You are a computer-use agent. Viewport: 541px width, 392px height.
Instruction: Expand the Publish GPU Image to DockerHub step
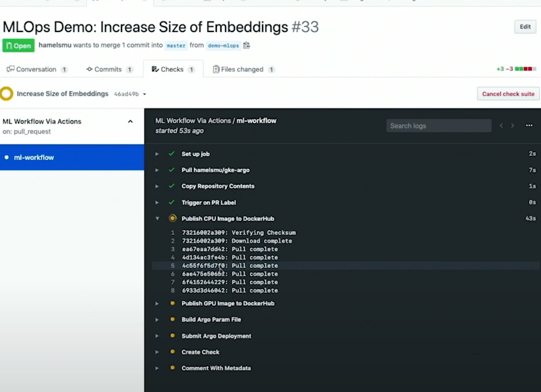point(157,303)
